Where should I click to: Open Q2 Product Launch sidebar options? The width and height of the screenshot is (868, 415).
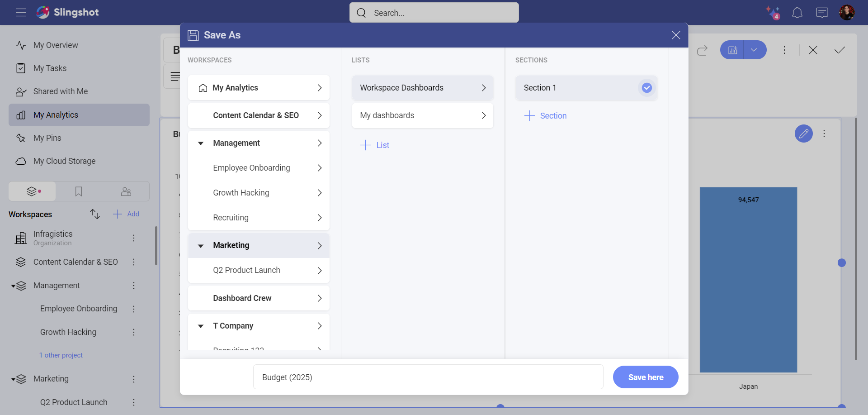point(134,402)
